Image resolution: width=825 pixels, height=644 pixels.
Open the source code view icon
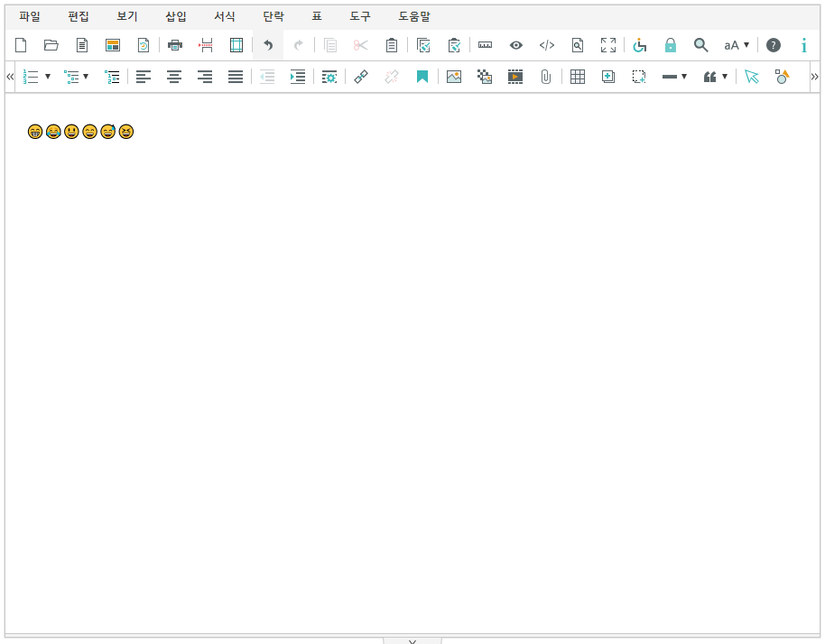tap(547, 45)
